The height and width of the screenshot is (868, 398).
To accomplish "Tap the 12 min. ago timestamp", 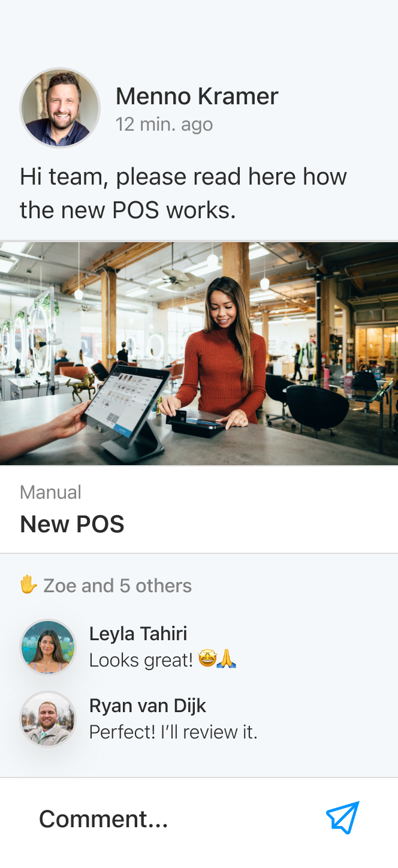I will [164, 124].
